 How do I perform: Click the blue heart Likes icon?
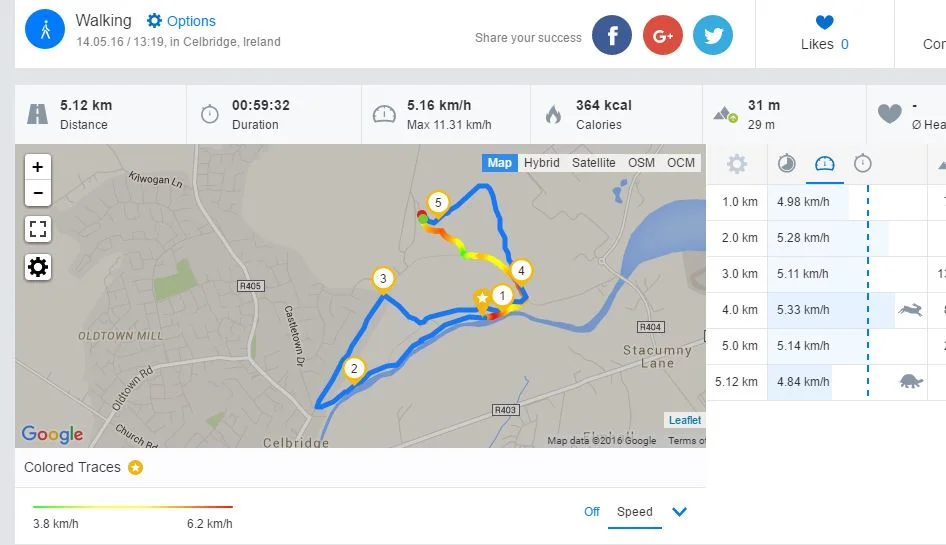click(x=824, y=23)
